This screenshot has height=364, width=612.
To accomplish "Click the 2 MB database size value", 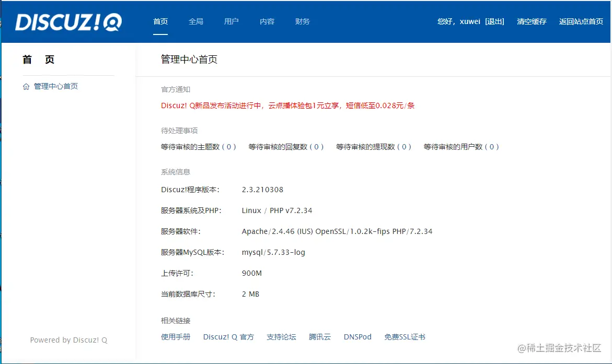I will pyautogui.click(x=250, y=294).
